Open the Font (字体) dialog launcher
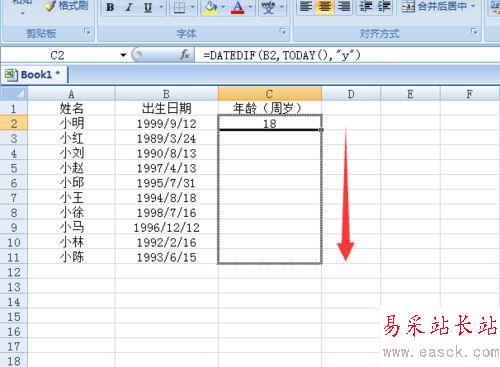 (282, 31)
